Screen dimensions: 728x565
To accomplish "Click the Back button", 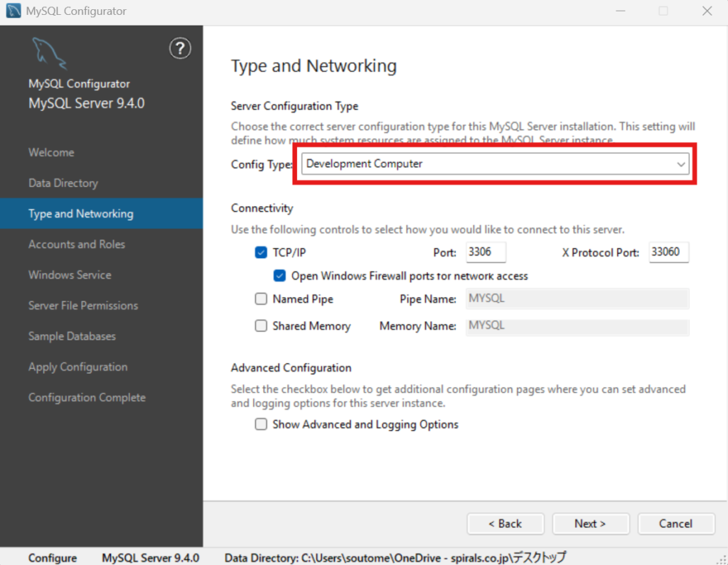I will pos(505,524).
